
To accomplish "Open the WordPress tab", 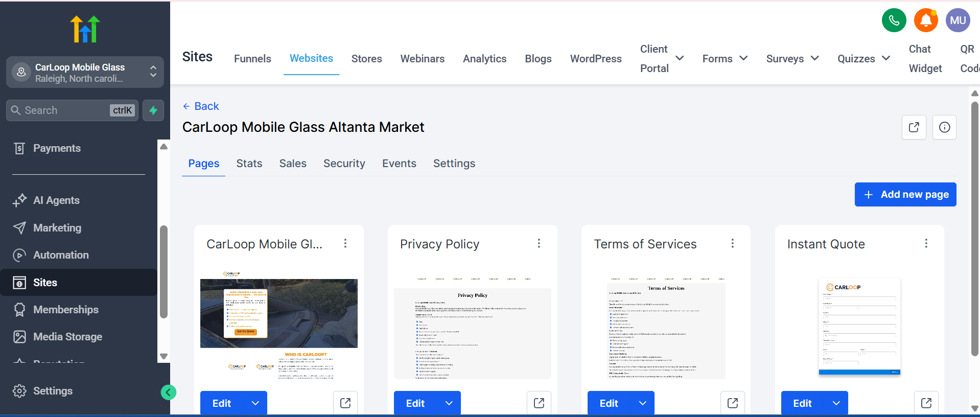I will point(596,59).
